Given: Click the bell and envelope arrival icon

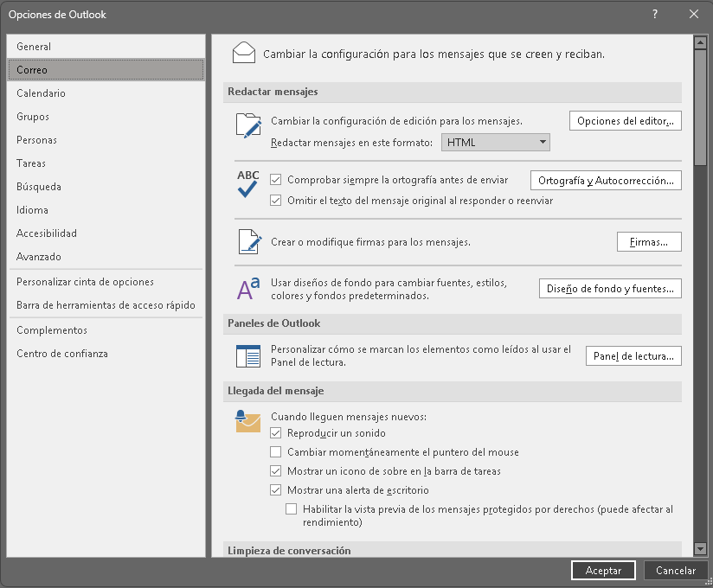Looking at the screenshot, I should click(x=247, y=421).
